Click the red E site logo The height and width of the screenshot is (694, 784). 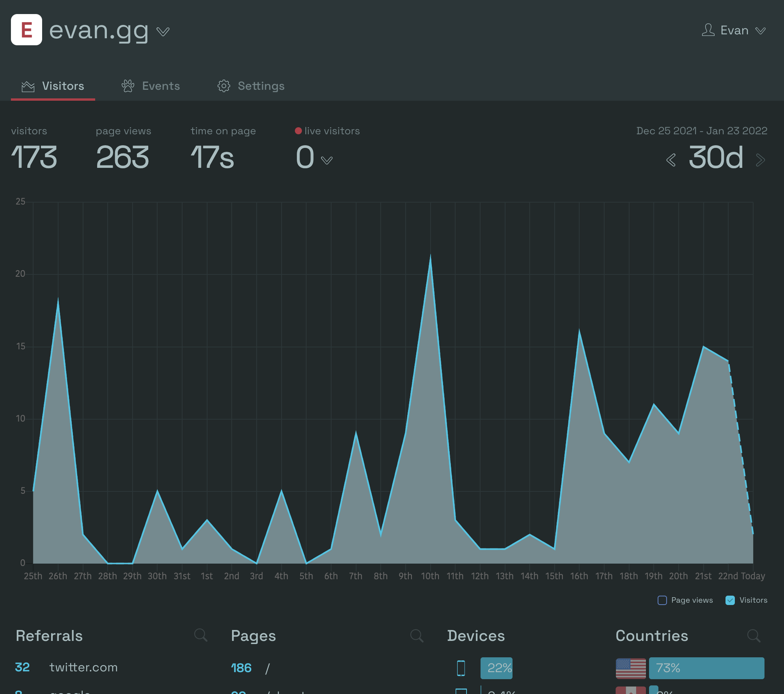[x=27, y=30]
